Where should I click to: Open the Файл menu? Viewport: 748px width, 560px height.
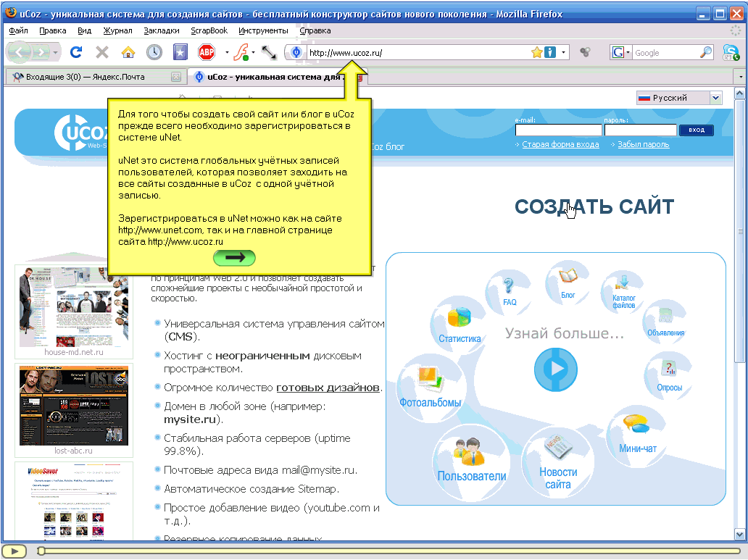coord(18,30)
